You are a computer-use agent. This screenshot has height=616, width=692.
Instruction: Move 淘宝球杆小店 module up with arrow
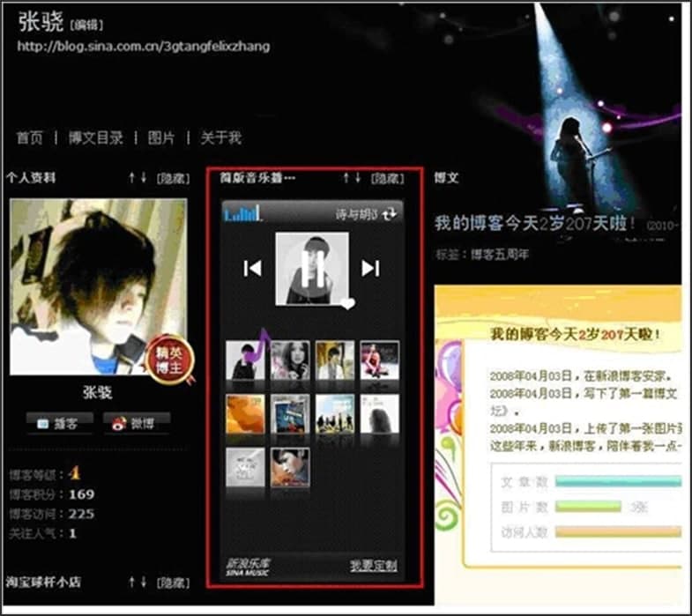[131, 582]
